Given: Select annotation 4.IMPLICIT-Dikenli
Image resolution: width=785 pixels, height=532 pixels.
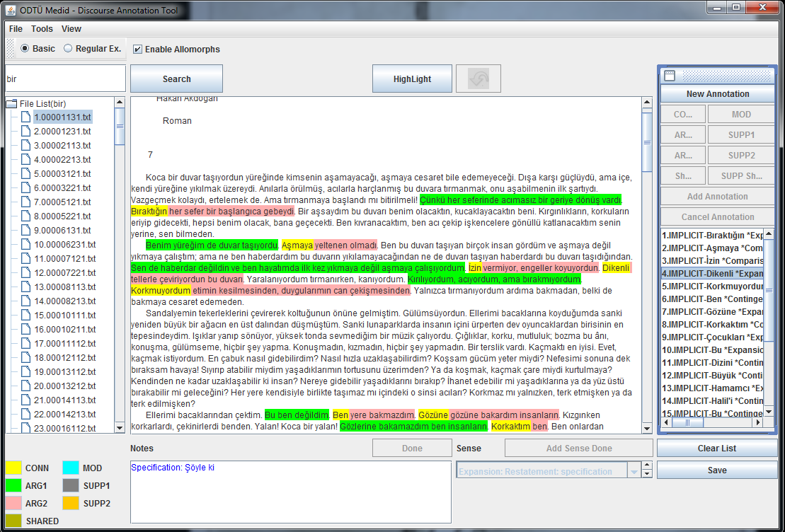Looking at the screenshot, I should (x=712, y=273).
